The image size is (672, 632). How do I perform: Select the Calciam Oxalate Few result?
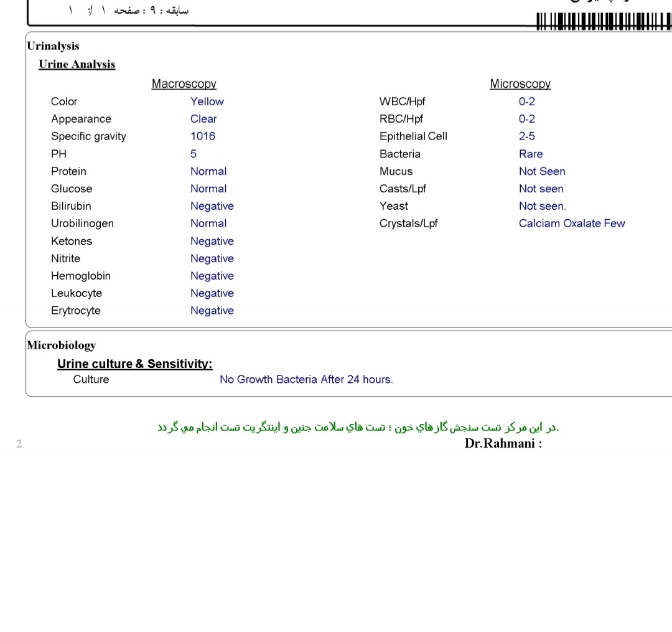(572, 224)
